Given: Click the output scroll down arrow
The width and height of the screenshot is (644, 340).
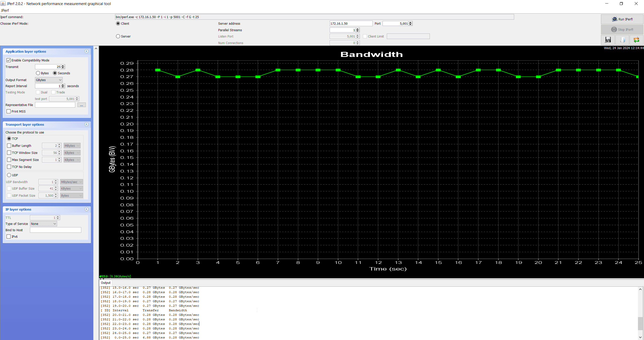Looking at the screenshot, I should coord(640,337).
